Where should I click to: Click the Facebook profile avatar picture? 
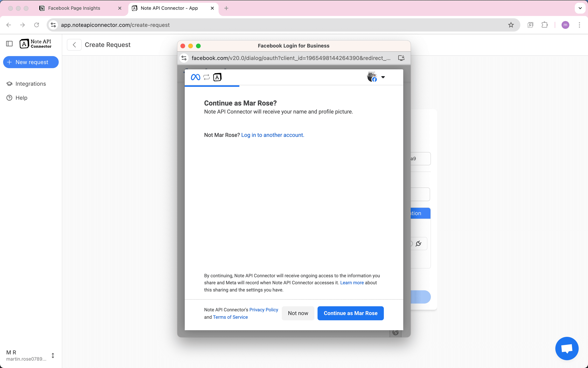[372, 77]
